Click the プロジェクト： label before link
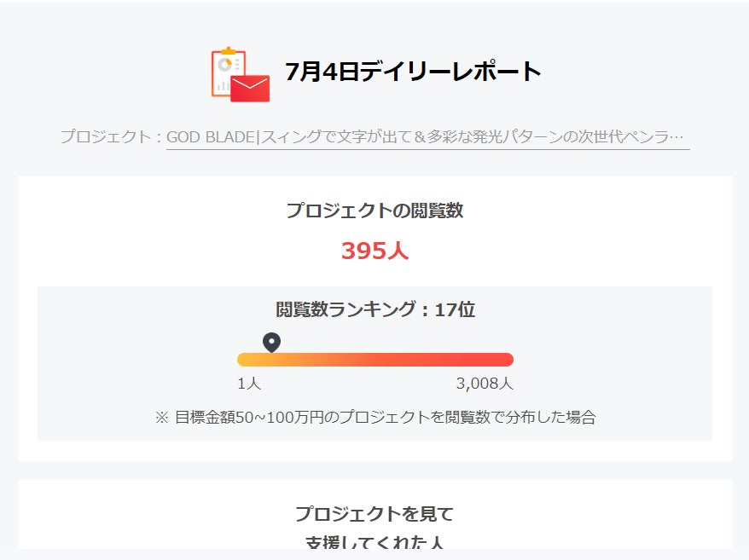Viewport: 749px width, 560px height. click(112, 137)
